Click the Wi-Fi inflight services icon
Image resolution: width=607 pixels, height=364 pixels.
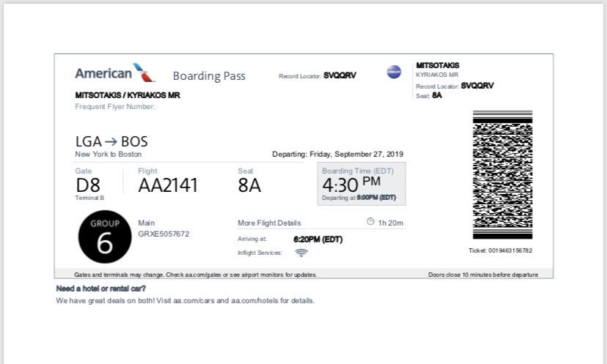pyautogui.click(x=301, y=253)
